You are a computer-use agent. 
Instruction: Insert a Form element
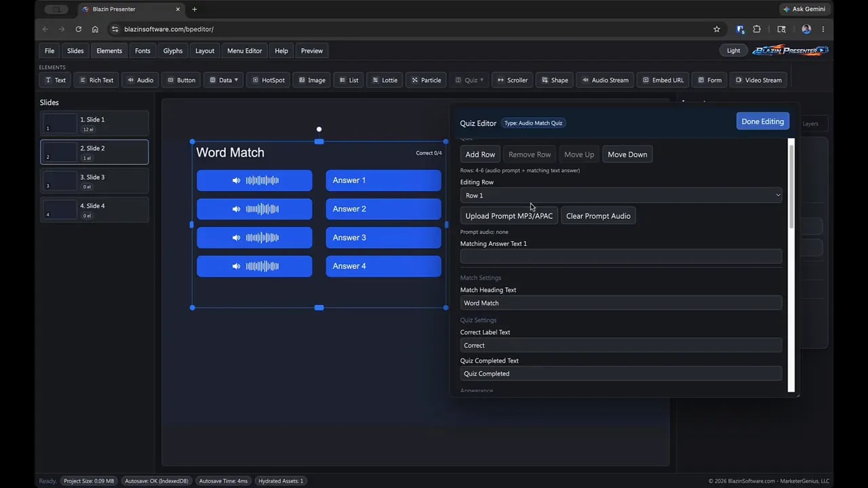pos(709,80)
